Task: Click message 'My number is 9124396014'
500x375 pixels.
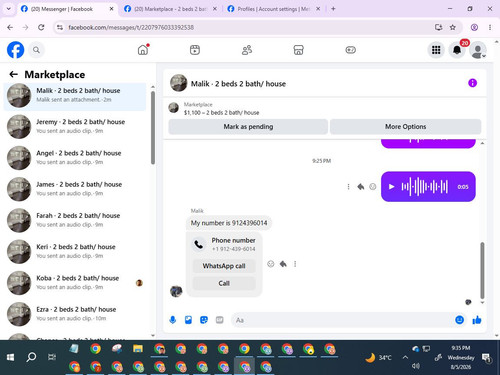Action: (229, 223)
